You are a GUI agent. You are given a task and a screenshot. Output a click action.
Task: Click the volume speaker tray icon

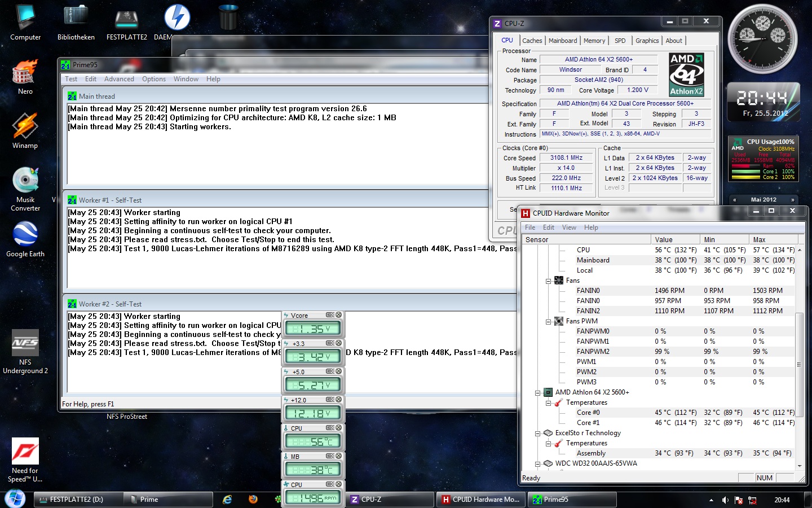click(x=725, y=500)
